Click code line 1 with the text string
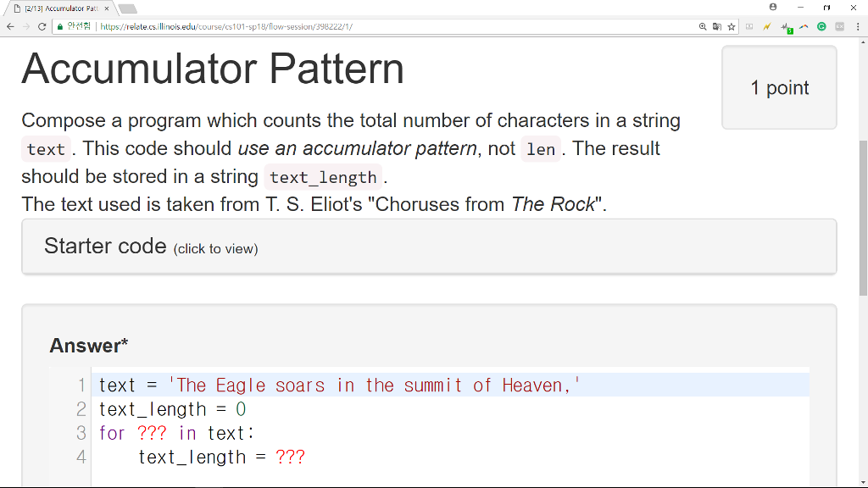Viewport: 868px width, 488px height. click(450, 385)
